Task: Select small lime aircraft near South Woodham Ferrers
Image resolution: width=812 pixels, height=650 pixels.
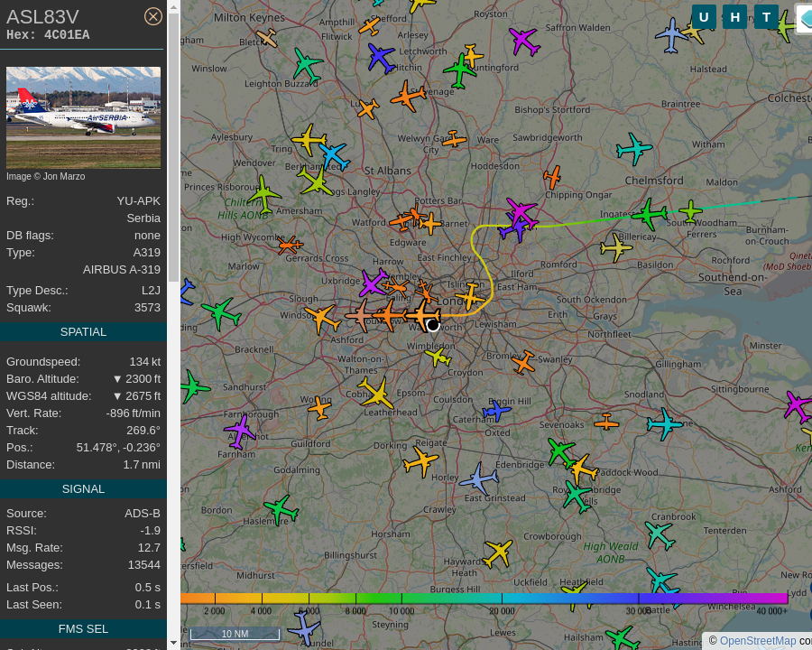Action: 690,211
